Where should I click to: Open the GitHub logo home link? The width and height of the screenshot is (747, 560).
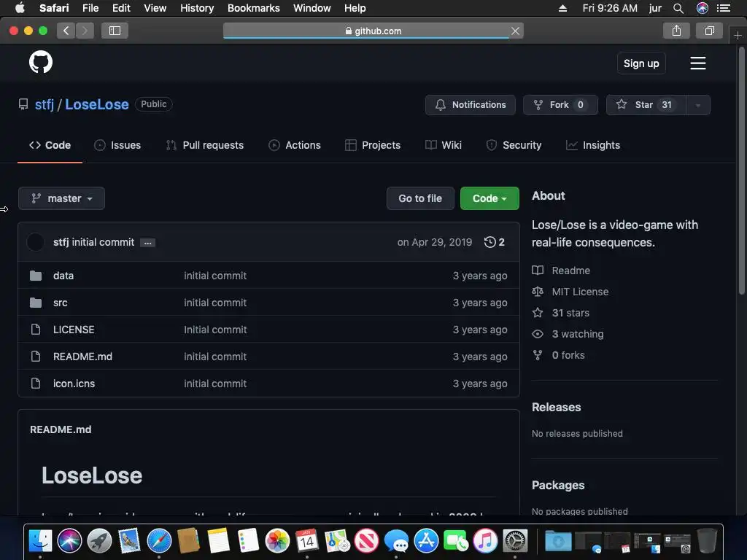click(41, 62)
